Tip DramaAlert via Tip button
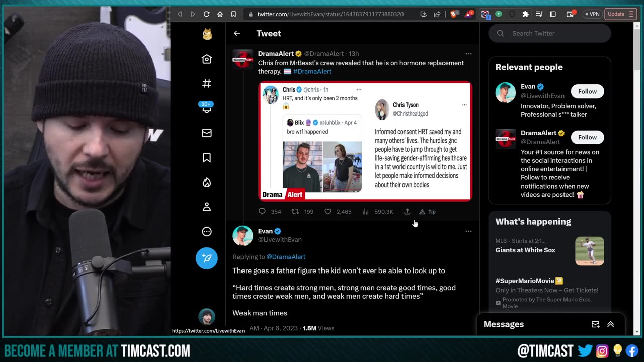 click(x=427, y=212)
